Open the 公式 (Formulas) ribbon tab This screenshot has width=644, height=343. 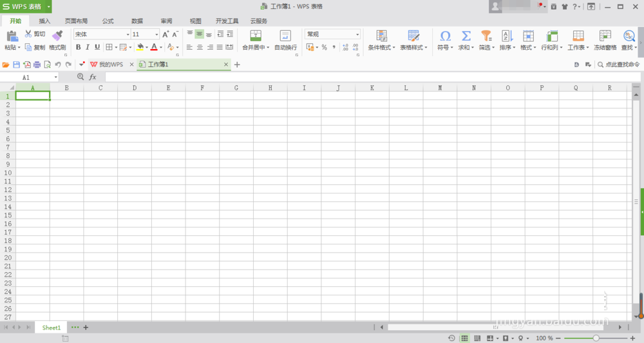108,21
